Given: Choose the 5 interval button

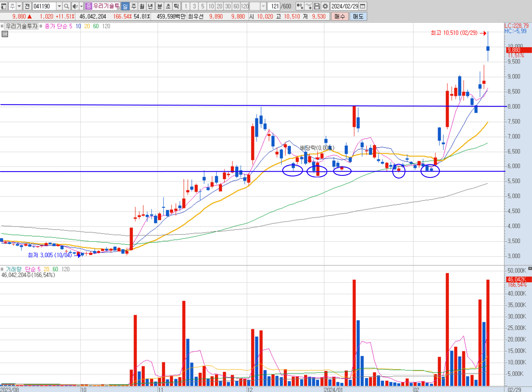Looking at the screenshot, I should [x=202, y=6].
